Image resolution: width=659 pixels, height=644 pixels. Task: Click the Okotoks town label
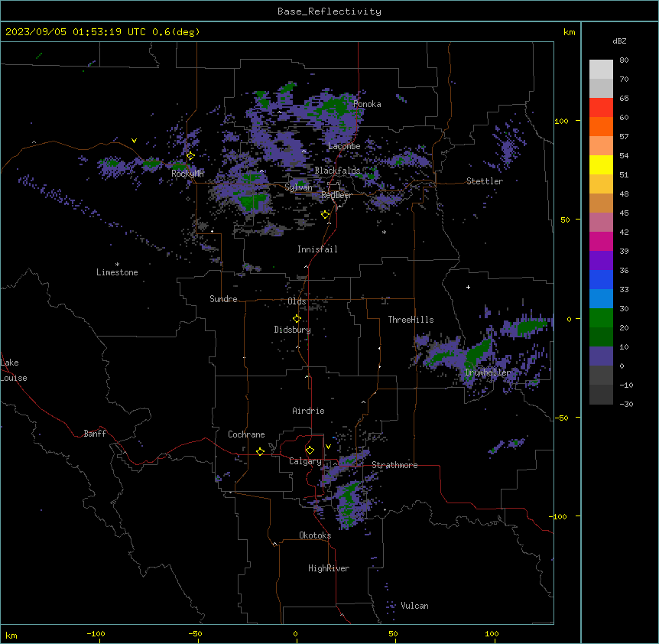tap(315, 535)
